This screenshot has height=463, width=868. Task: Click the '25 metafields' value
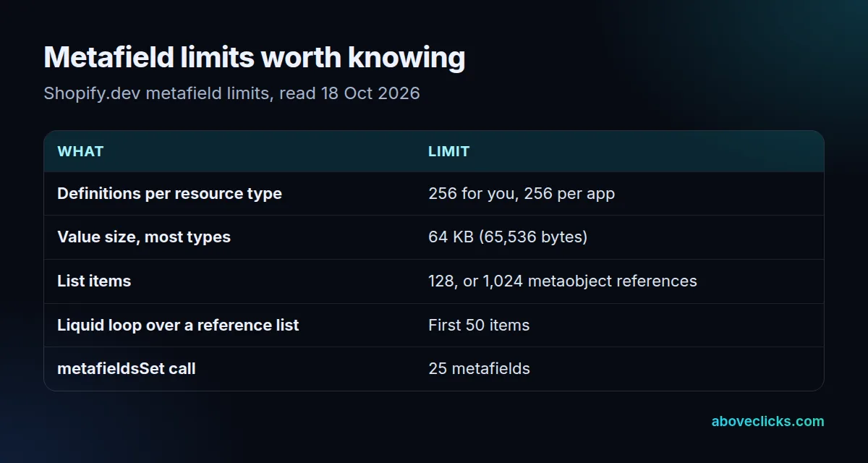pos(479,369)
